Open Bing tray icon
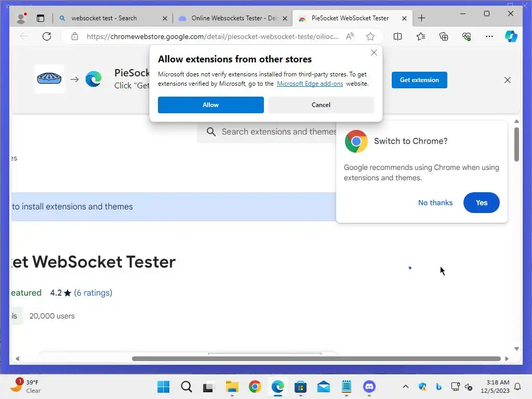This screenshot has height=399, width=532. 438,387
